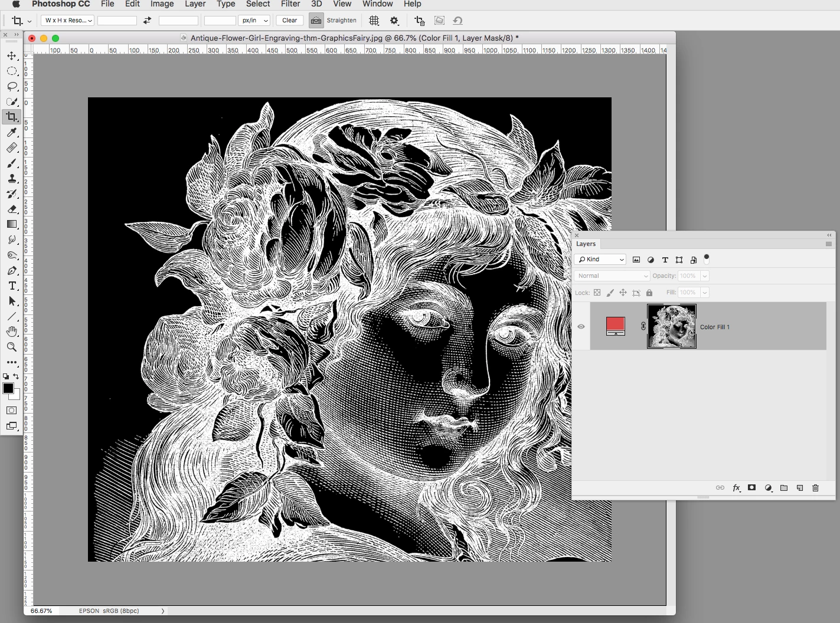Create a new group folder
The height and width of the screenshot is (623, 840).
784,488
